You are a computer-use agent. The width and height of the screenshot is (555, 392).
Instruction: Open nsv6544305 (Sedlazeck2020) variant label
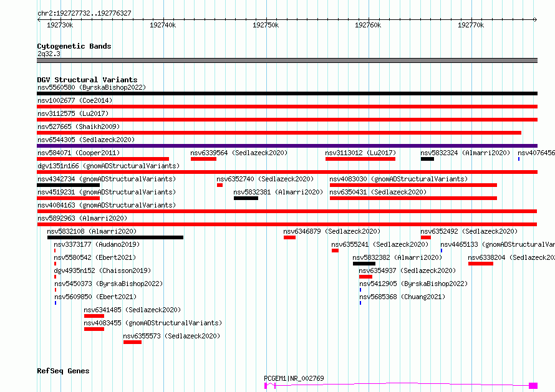click(x=86, y=140)
